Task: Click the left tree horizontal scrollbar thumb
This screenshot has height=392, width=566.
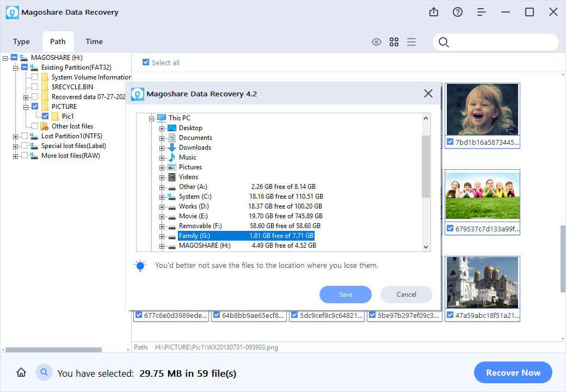Action: [x=53, y=350]
